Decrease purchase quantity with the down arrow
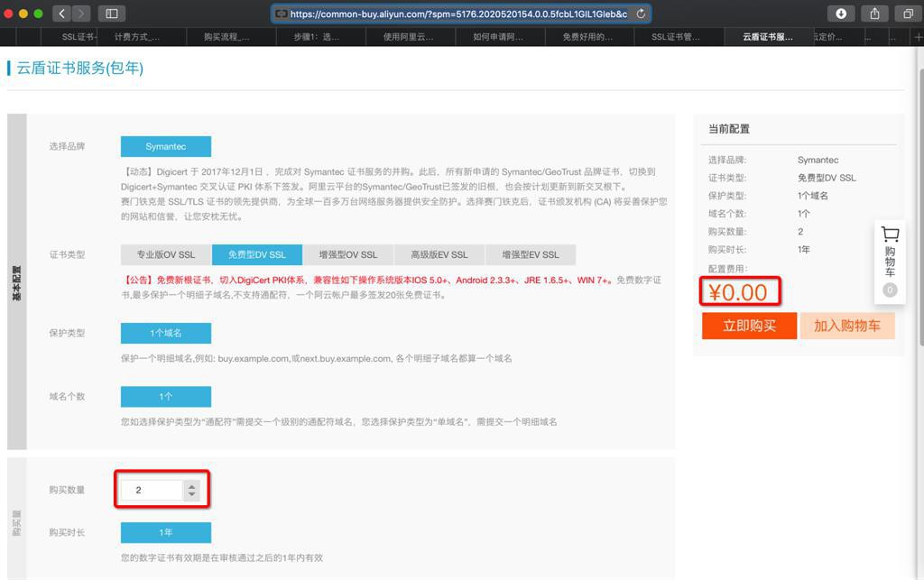 (191, 494)
